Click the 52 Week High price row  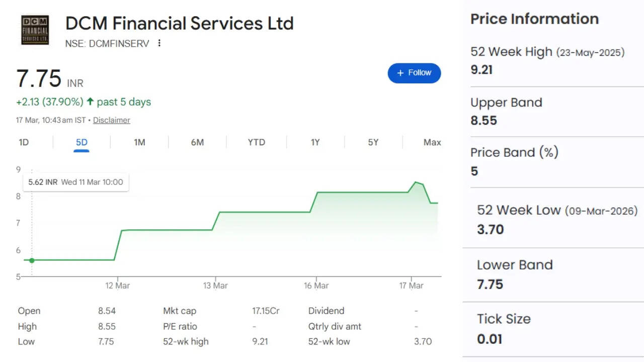547,60
